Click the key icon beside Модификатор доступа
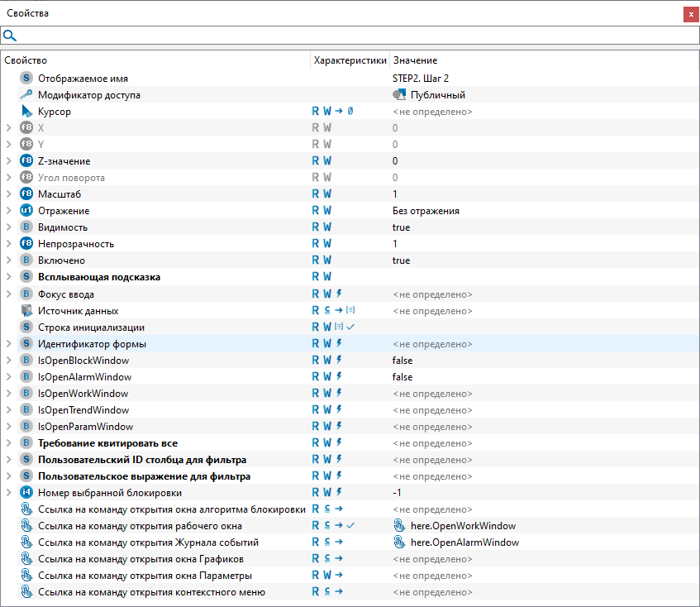Image resolution: width=700 pixels, height=607 pixels. [x=26, y=95]
